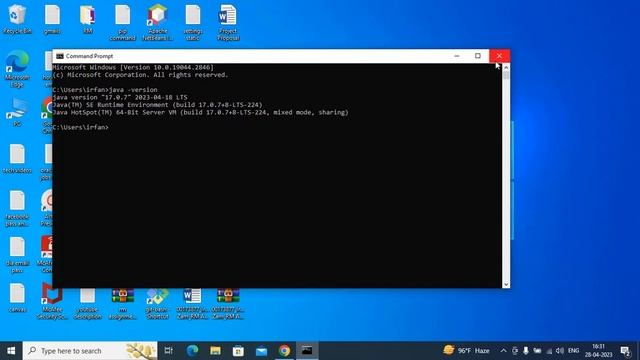Minimize the Command Prompt window

(x=457, y=56)
